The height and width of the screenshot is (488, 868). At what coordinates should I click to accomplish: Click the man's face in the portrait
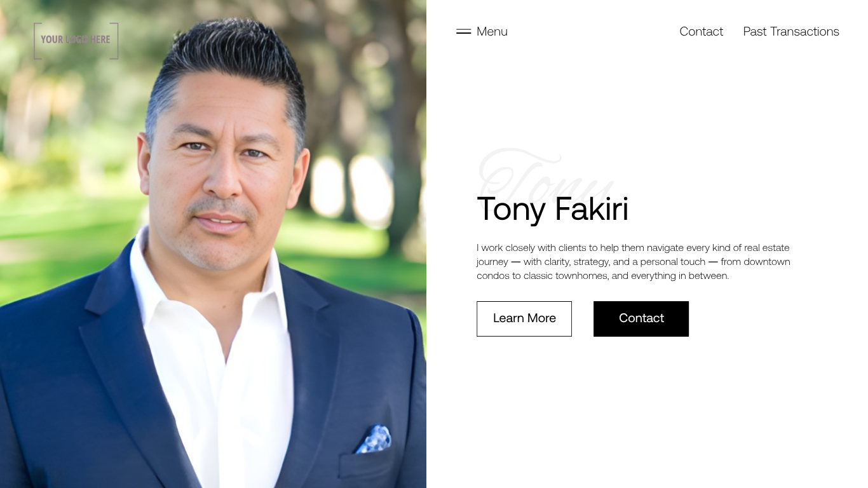tap(224, 172)
